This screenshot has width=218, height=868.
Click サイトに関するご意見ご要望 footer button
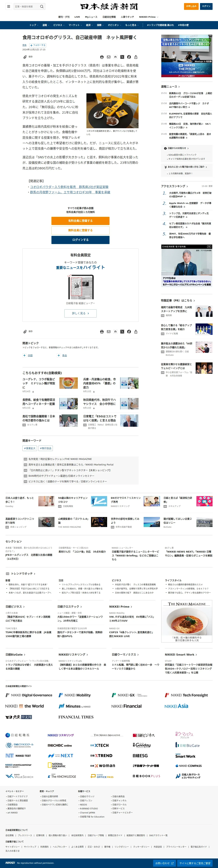pyautogui.click(x=195, y=863)
